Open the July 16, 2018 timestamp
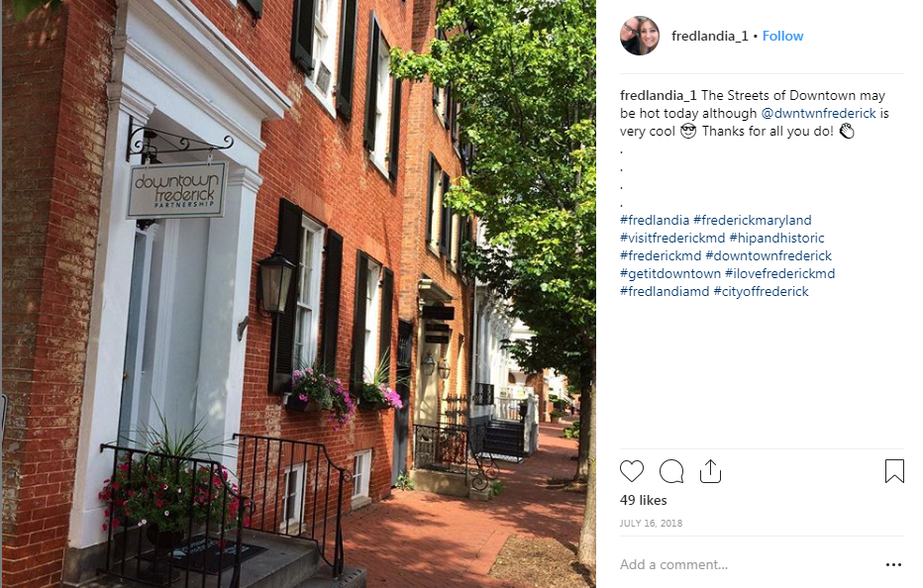923x588 pixels. click(x=651, y=524)
